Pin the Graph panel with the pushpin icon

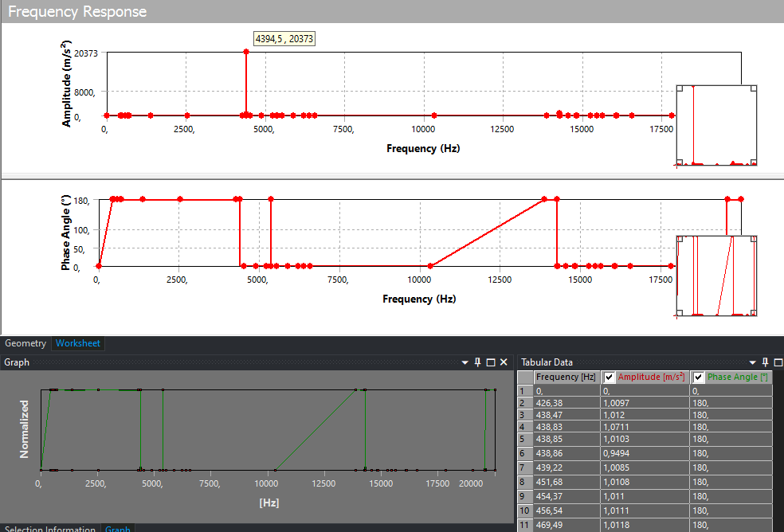pos(477,362)
